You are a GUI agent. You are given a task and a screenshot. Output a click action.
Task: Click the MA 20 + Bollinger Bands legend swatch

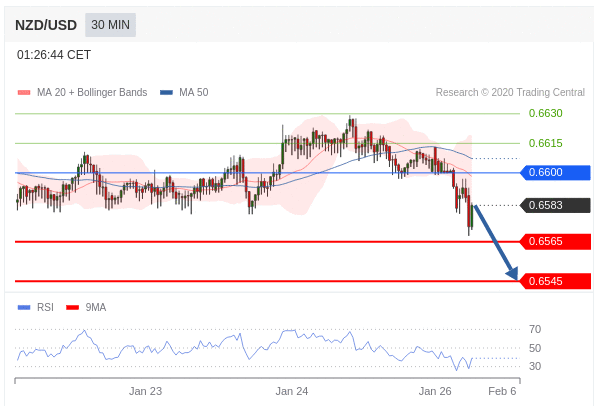coord(24,92)
